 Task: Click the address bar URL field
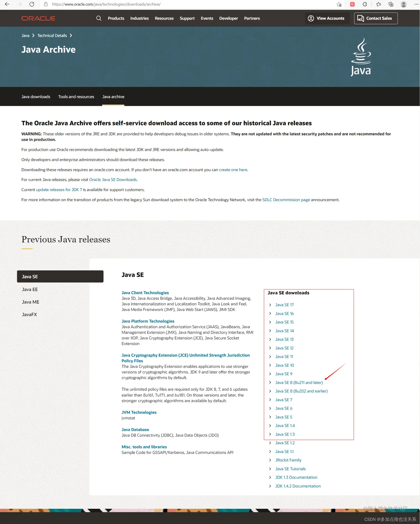click(x=192, y=4)
